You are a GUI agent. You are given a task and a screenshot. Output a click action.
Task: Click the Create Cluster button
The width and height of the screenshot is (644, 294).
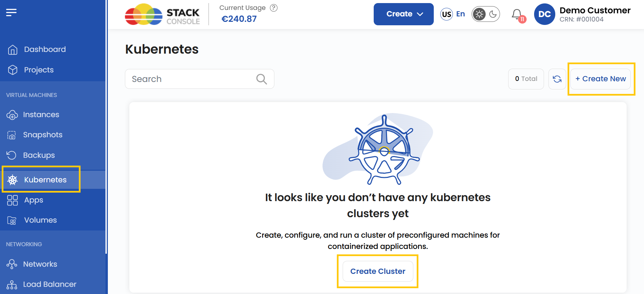(377, 271)
